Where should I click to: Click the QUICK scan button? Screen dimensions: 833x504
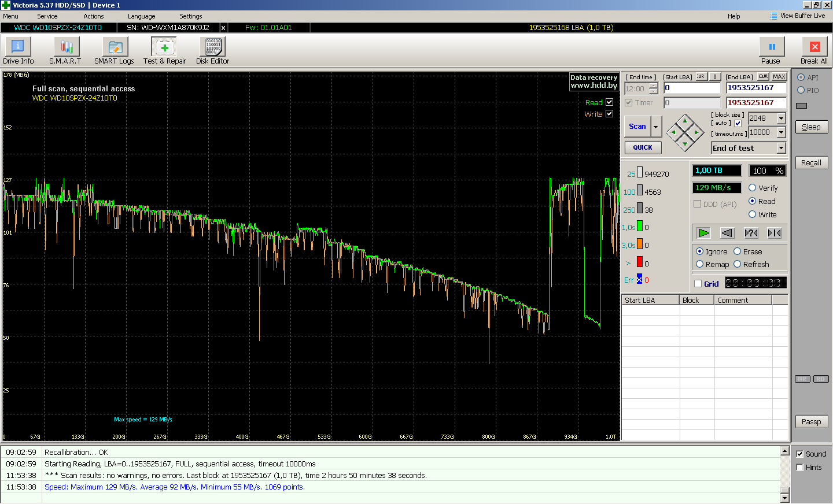tap(643, 147)
